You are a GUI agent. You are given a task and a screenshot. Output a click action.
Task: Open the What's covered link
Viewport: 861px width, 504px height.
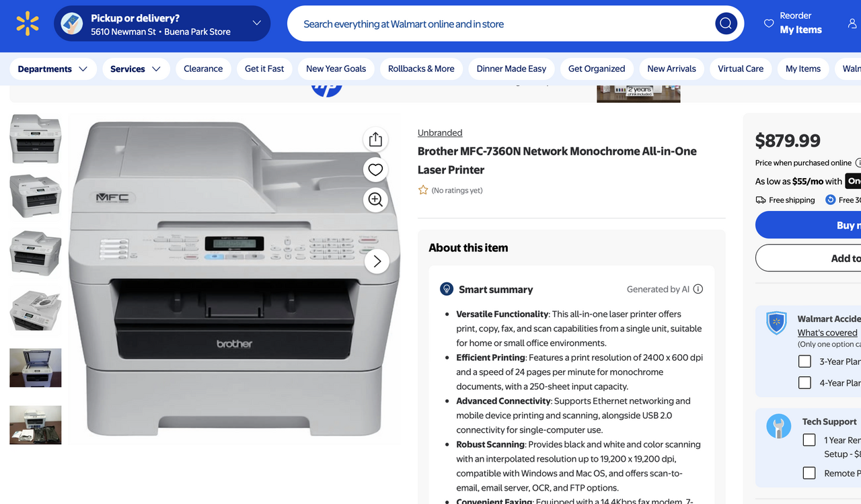(827, 333)
